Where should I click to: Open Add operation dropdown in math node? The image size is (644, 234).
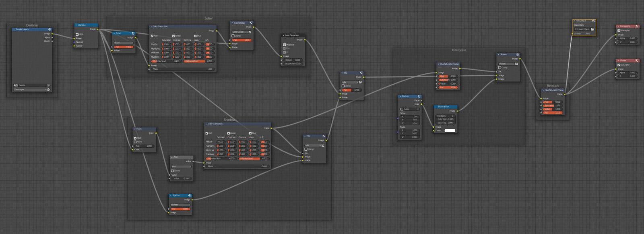click(x=181, y=166)
